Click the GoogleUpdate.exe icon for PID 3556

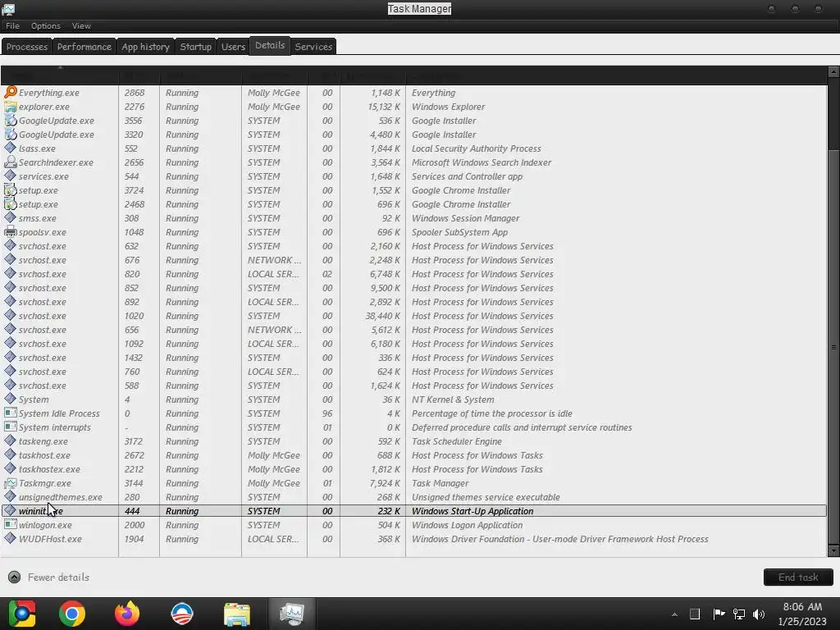10,120
